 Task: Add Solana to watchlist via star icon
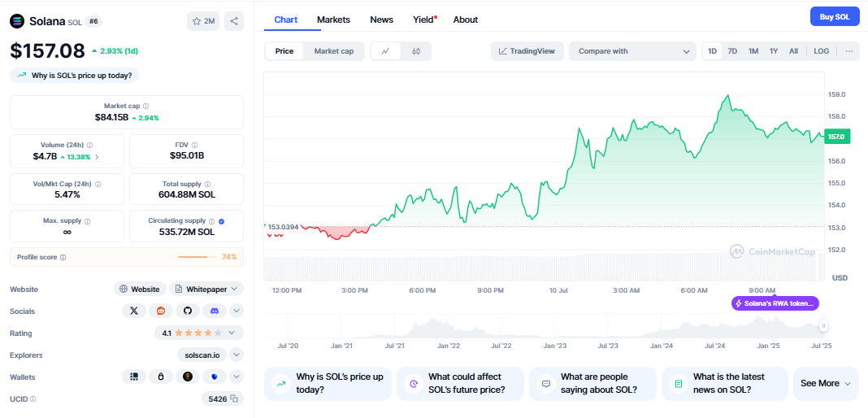[203, 21]
